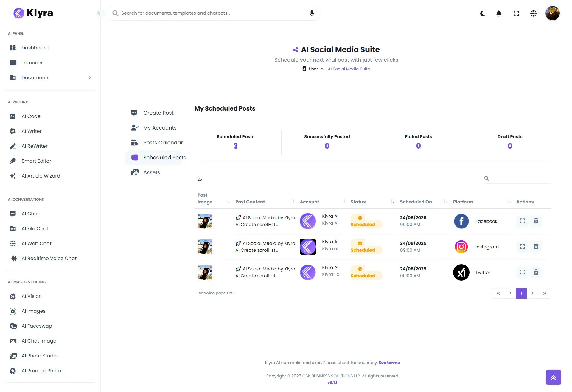Expand the Facebook scheduled post details
The image size is (572, 392).
point(522,221)
